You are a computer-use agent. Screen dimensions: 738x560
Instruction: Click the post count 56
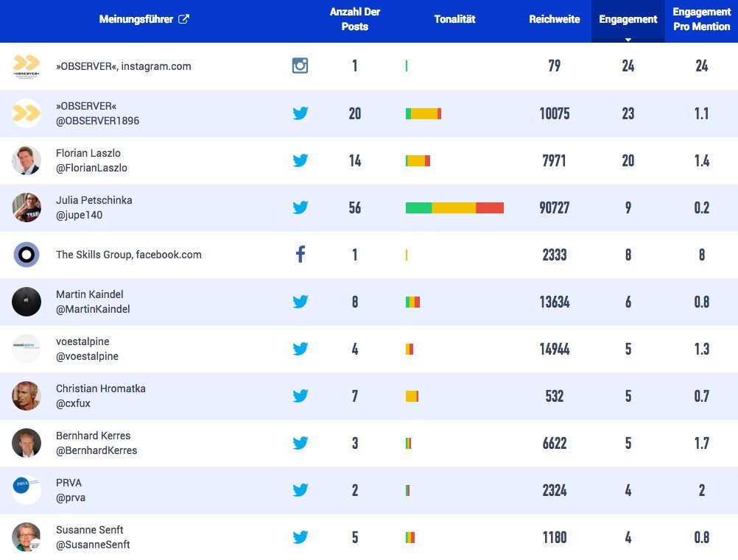(355, 208)
